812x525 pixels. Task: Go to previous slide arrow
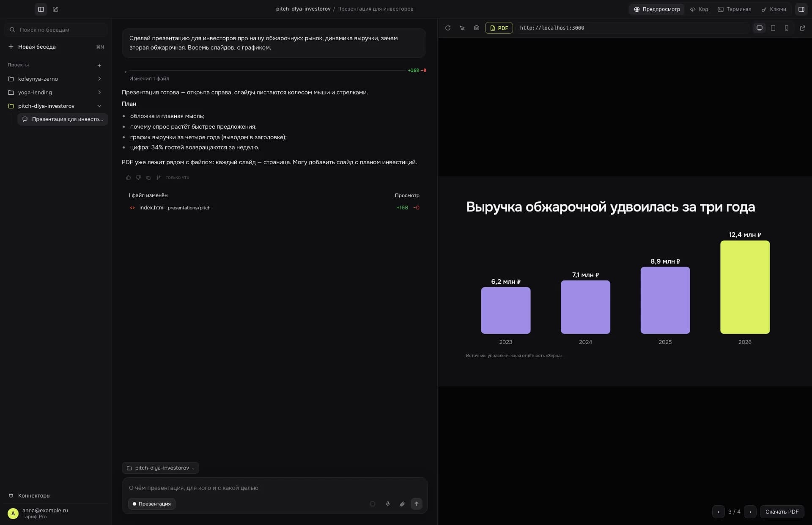coord(718,512)
